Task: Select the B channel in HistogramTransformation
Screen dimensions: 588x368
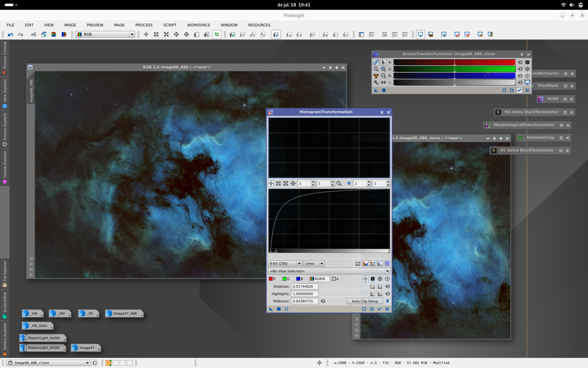Action: tap(300, 279)
